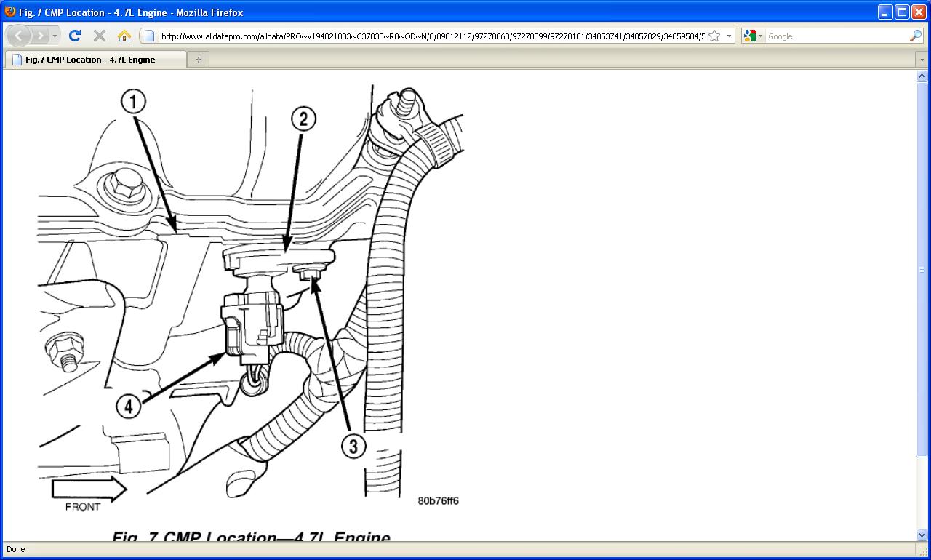The width and height of the screenshot is (931, 560).
Task: Open the address bar URL history dropdown
Action: (729, 36)
